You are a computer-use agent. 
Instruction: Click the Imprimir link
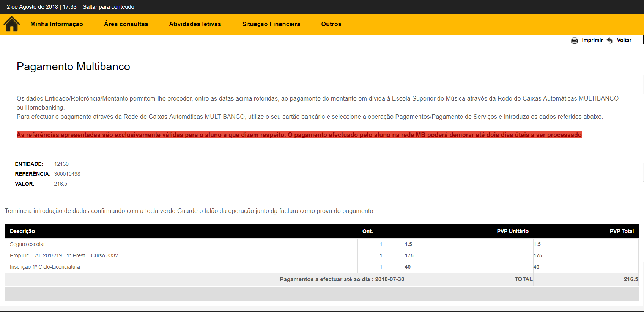tap(592, 40)
